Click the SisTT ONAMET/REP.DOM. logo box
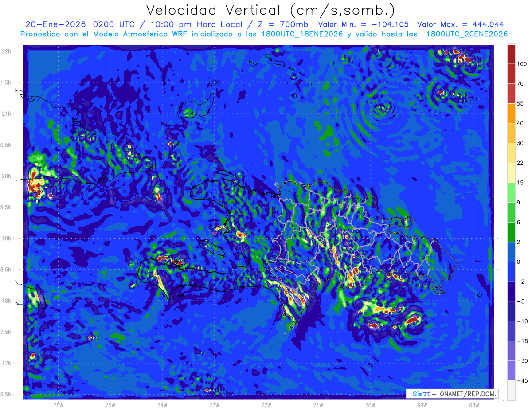Screen dimensions: 532x411 452,394
